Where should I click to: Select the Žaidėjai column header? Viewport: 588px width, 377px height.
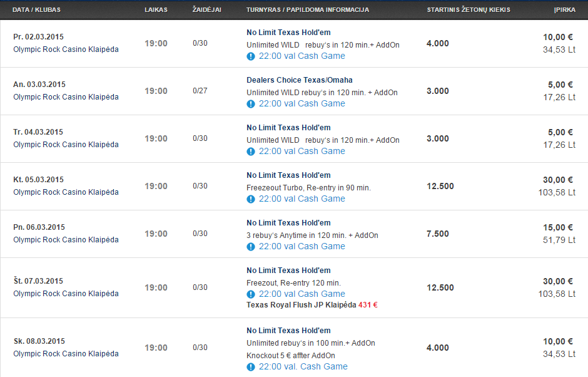click(x=207, y=10)
